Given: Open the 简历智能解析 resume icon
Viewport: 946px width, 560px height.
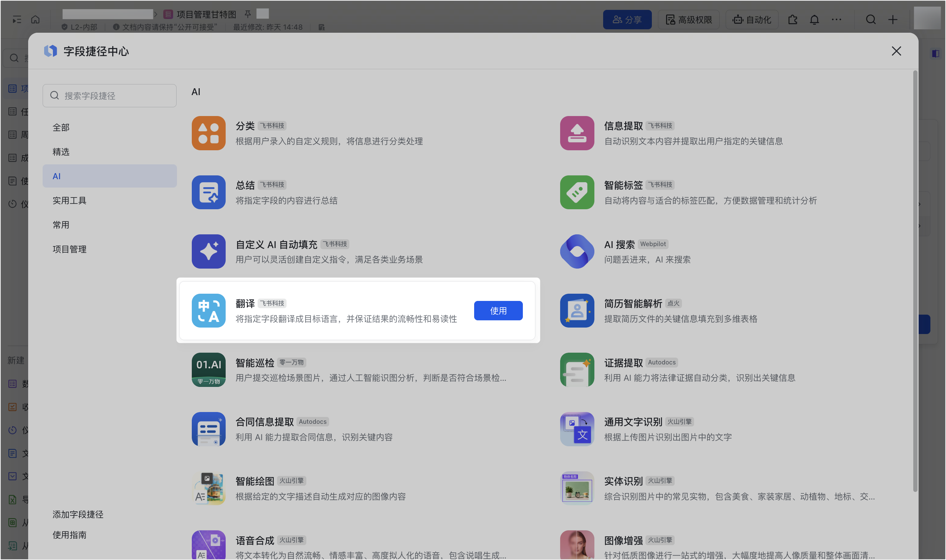Looking at the screenshot, I should pos(577,310).
